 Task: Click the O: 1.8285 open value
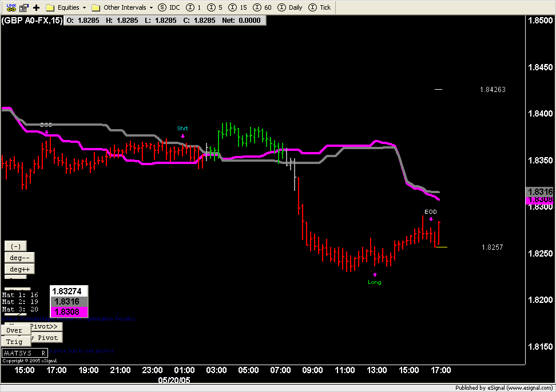83,21
